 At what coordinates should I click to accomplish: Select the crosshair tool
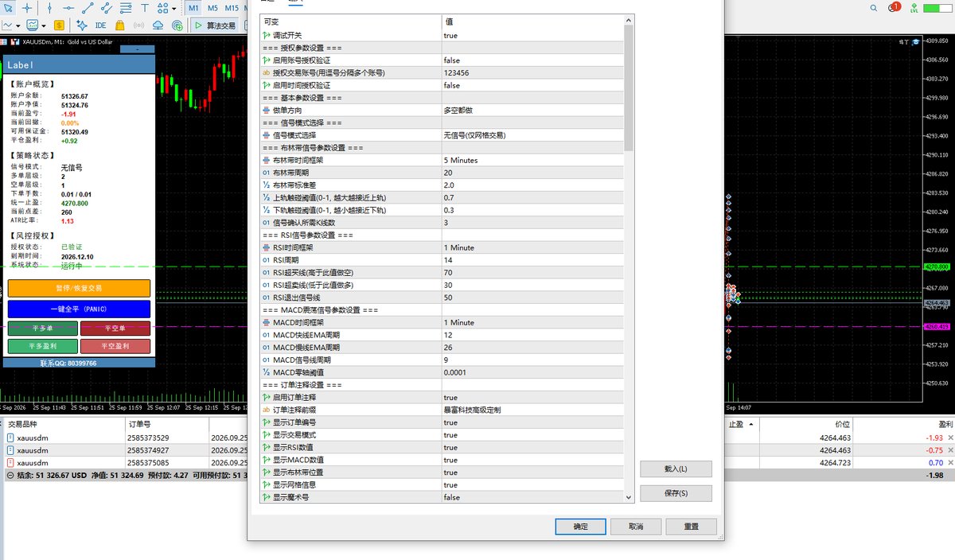click(28, 8)
